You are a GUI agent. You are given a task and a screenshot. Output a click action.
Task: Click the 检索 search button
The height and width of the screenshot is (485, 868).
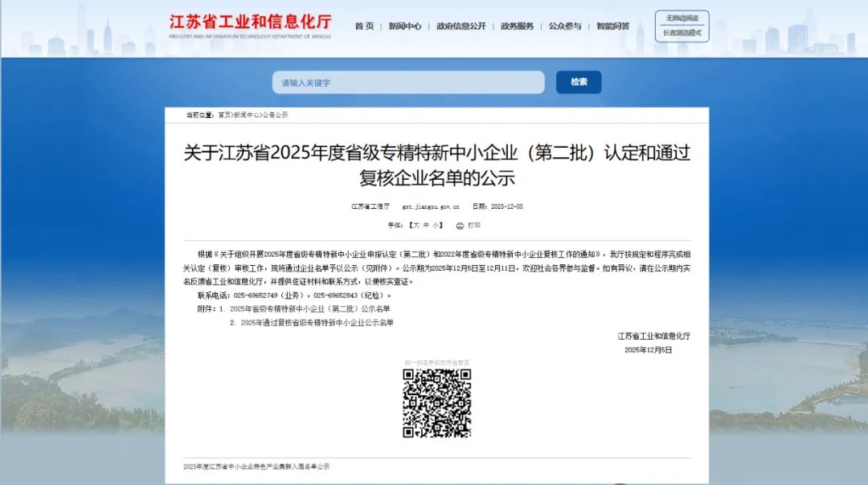[579, 81]
